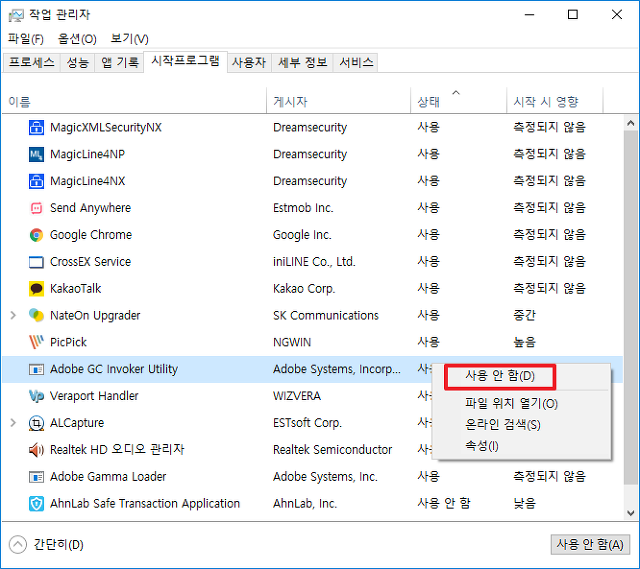The width and height of the screenshot is (640, 569).
Task: Click the Task Manager title bar icon
Action: pos(16,15)
